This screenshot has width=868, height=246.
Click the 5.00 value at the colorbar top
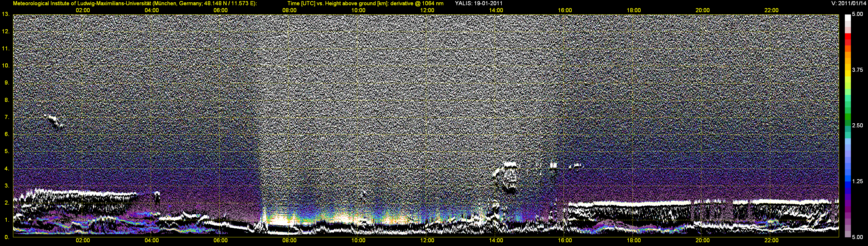tap(858, 14)
